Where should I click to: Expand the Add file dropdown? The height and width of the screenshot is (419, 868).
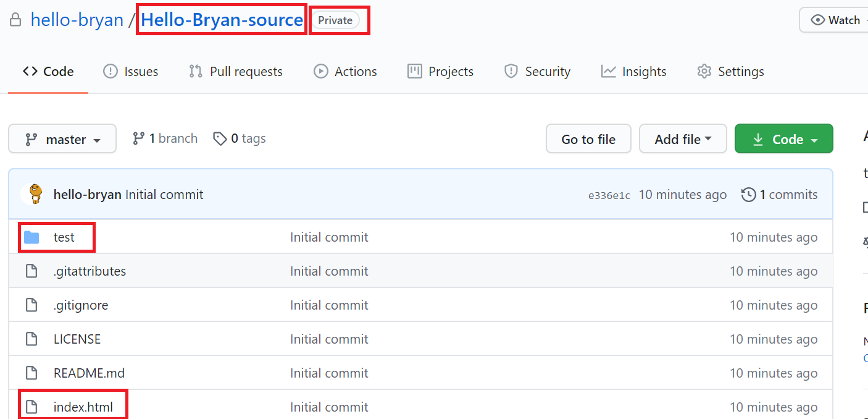(683, 139)
